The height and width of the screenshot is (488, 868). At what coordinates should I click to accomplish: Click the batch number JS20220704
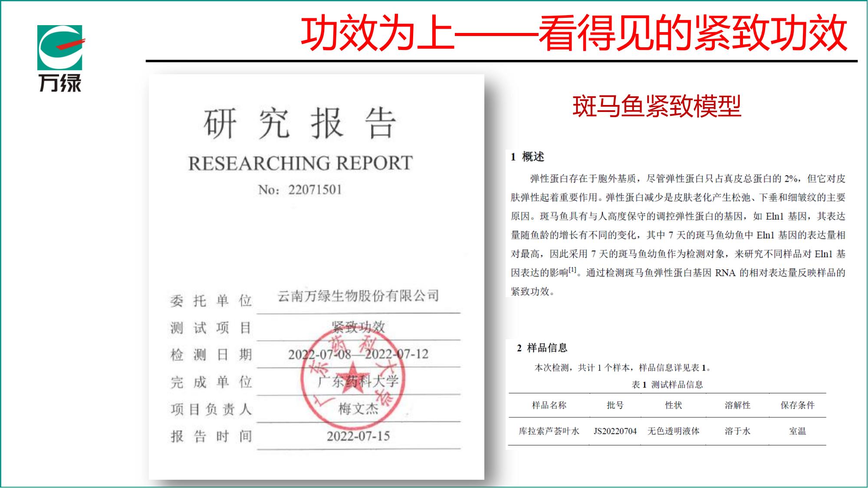pos(615,431)
